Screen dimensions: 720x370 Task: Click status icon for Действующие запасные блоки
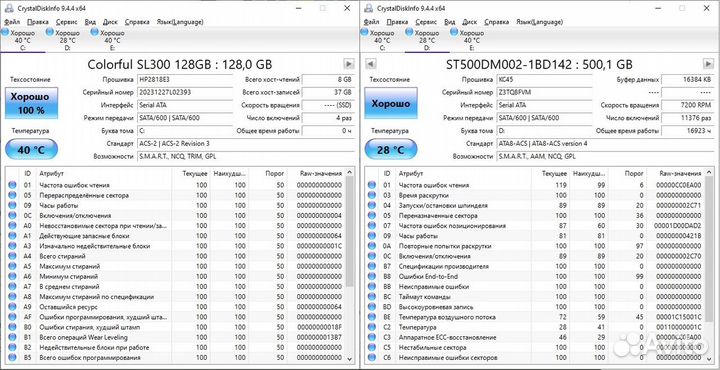pyautogui.click(x=12, y=236)
